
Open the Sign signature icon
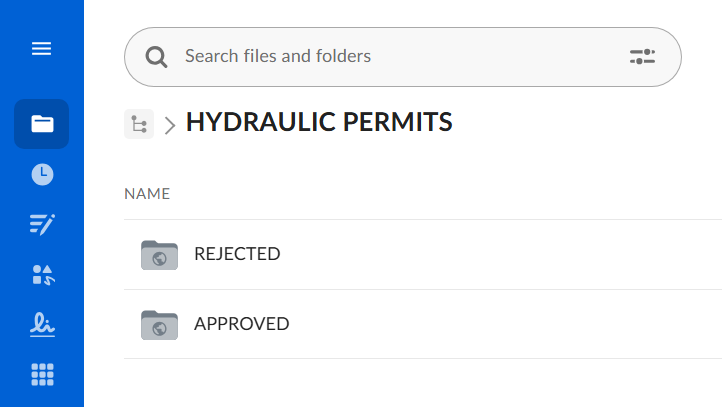(42, 324)
